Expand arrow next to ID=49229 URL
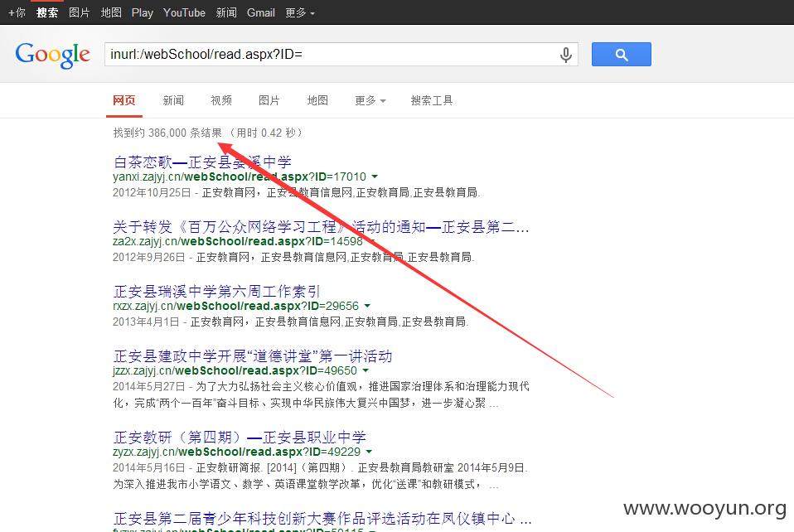Image resolution: width=794 pixels, height=532 pixels. pos(369,452)
